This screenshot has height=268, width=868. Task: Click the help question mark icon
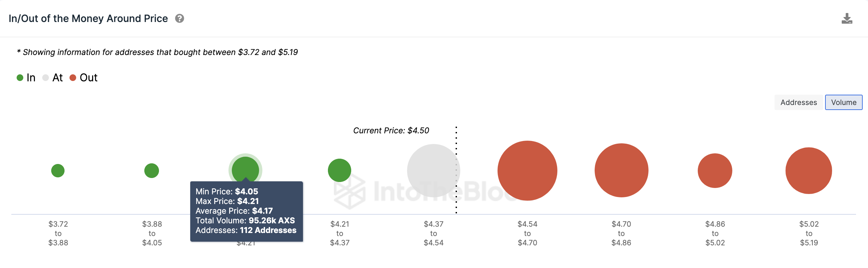coord(180,19)
